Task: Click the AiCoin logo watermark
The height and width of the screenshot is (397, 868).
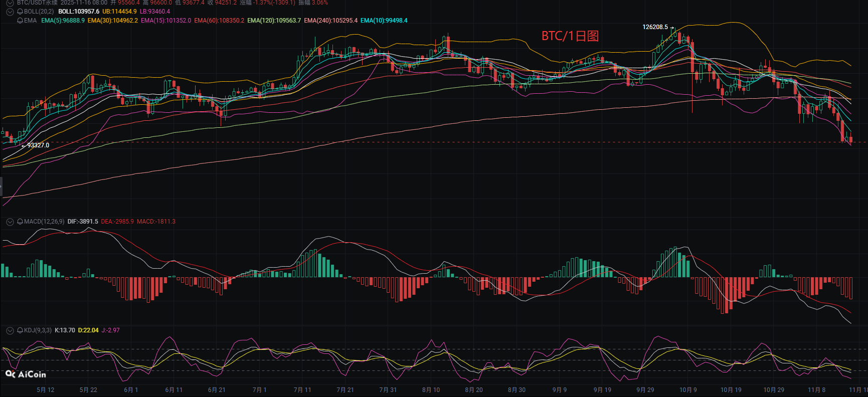Action: point(26,374)
